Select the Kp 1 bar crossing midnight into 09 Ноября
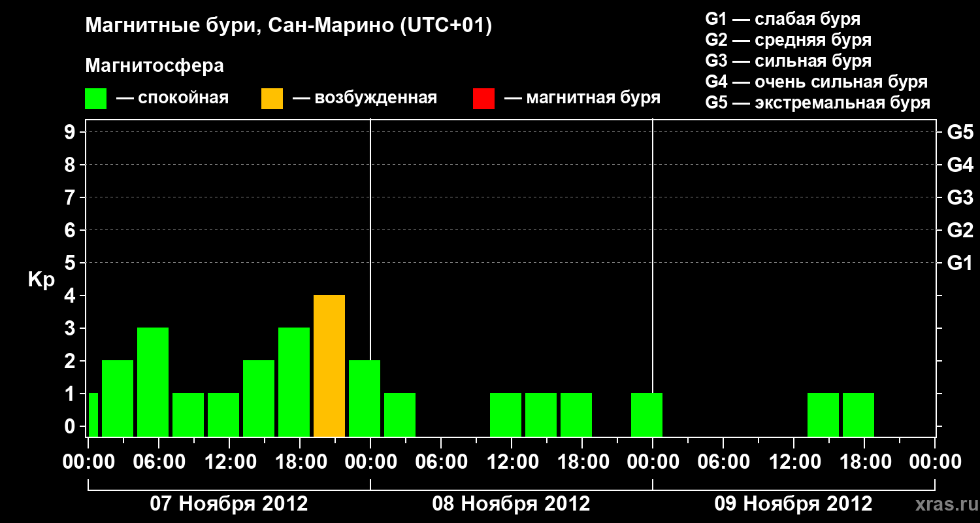This screenshot has height=523, width=980. click(x=647, y=415)
